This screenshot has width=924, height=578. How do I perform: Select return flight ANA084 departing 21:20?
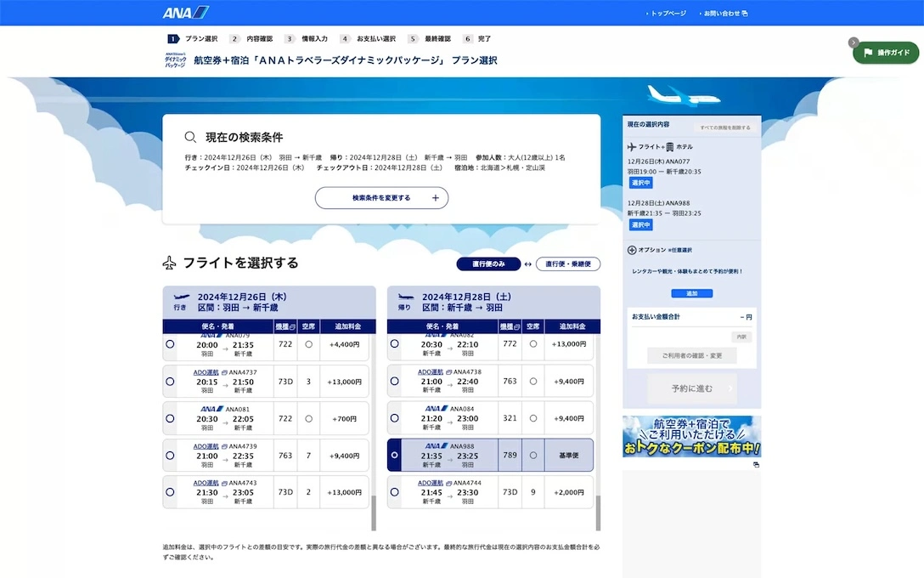[x=395, y=418]
